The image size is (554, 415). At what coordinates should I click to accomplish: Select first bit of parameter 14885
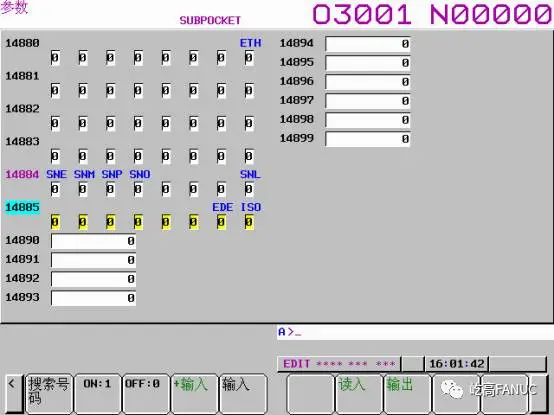click(55, 222)
